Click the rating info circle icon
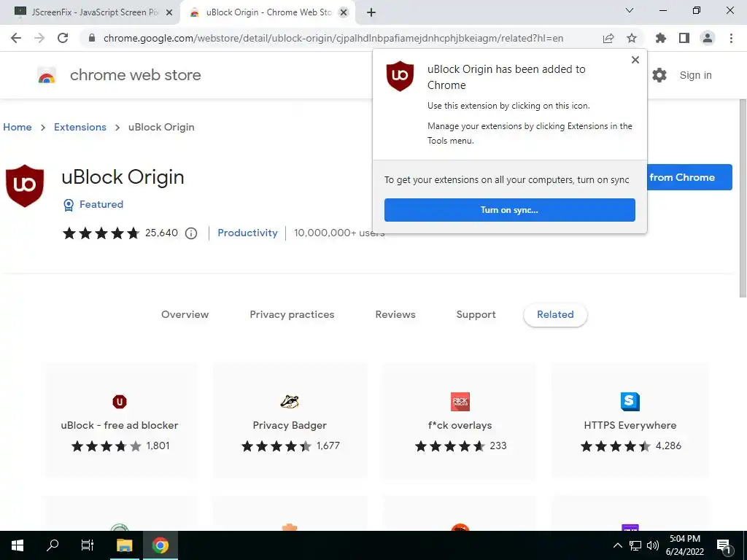The width and height of the screenshot is (747, 560). tap(191, 233)
